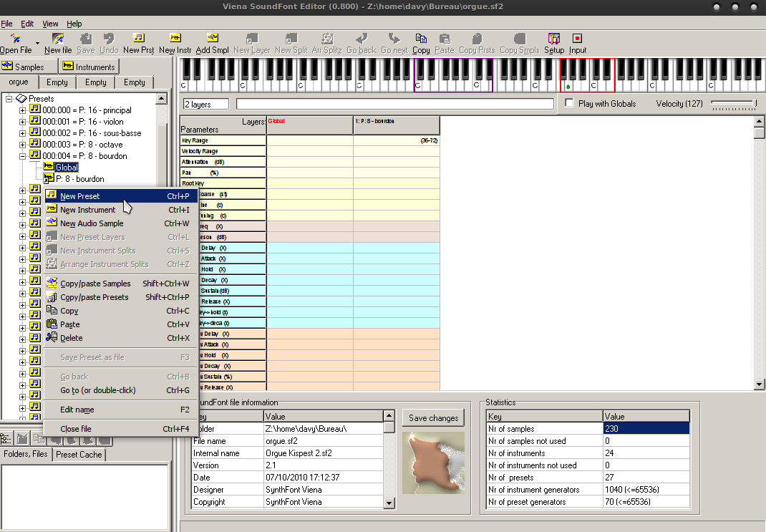The width and height of the screenshot is (766, 532).
Task: Expand the 000:000 principal preset
Action: pos(22,110)
